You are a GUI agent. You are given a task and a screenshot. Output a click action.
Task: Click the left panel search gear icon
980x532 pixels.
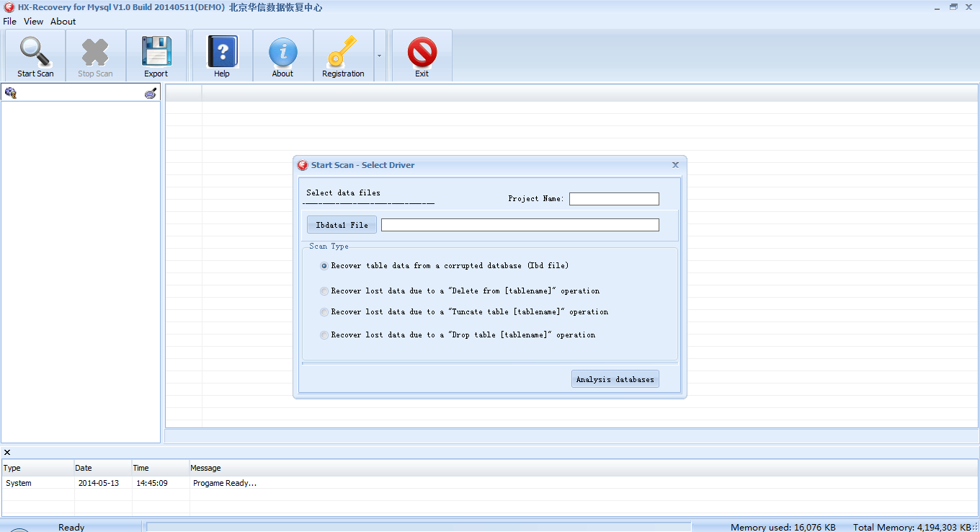click(x=10, y=92)
